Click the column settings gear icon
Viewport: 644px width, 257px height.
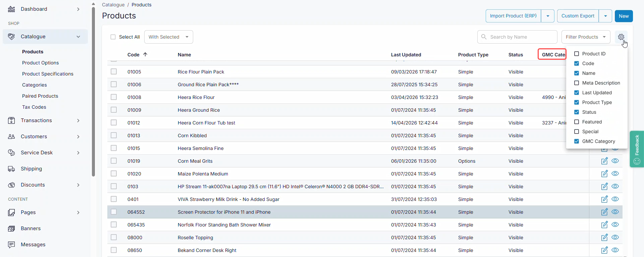tap(621, 37)
